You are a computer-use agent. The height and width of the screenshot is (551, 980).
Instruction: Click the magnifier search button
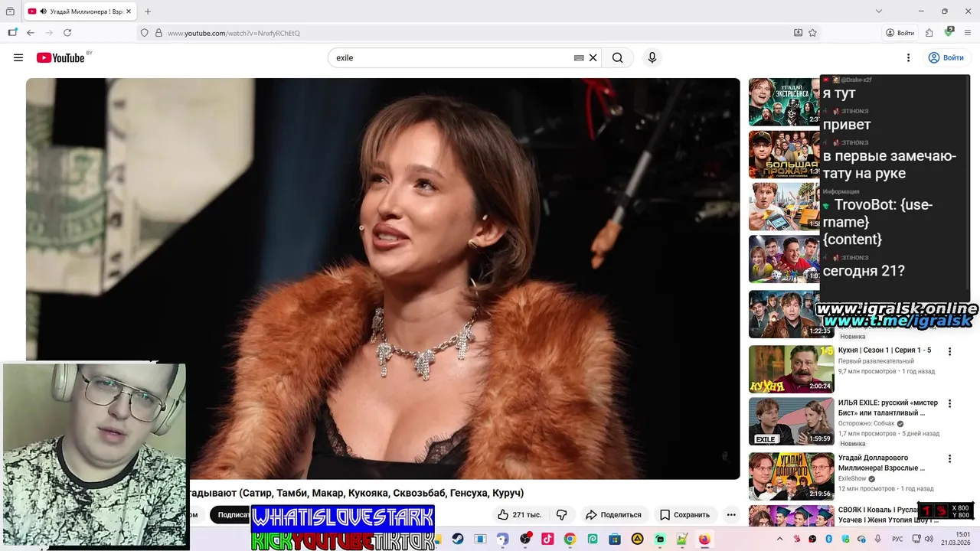point(617,57)
